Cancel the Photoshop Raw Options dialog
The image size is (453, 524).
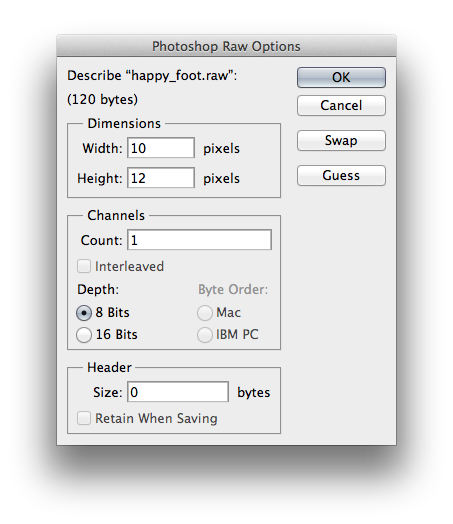[341, 106]
